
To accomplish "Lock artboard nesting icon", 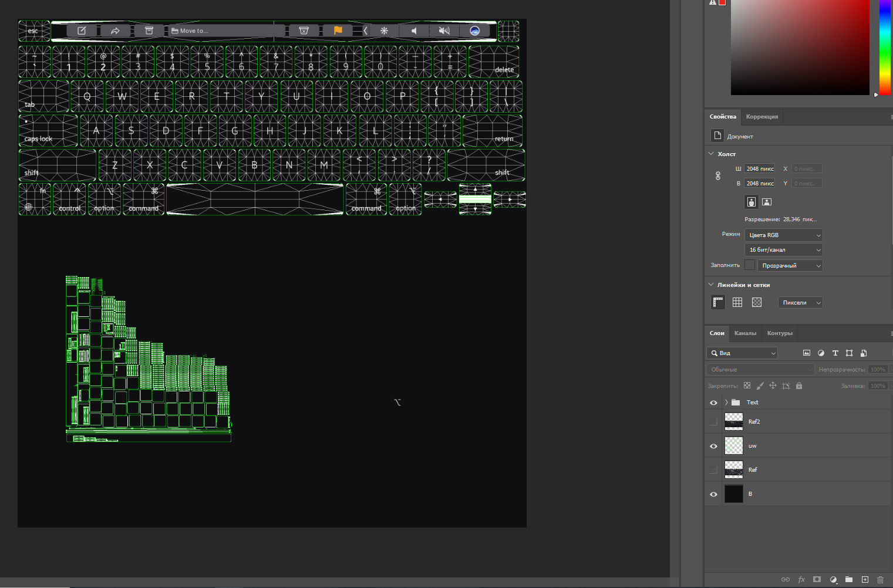I will pyautogui.click(x=786, y=386).
